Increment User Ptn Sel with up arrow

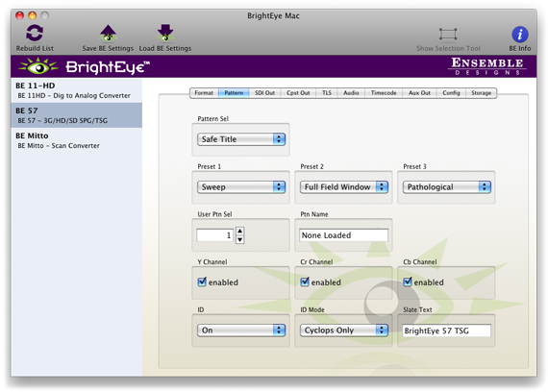pos(239,231)
